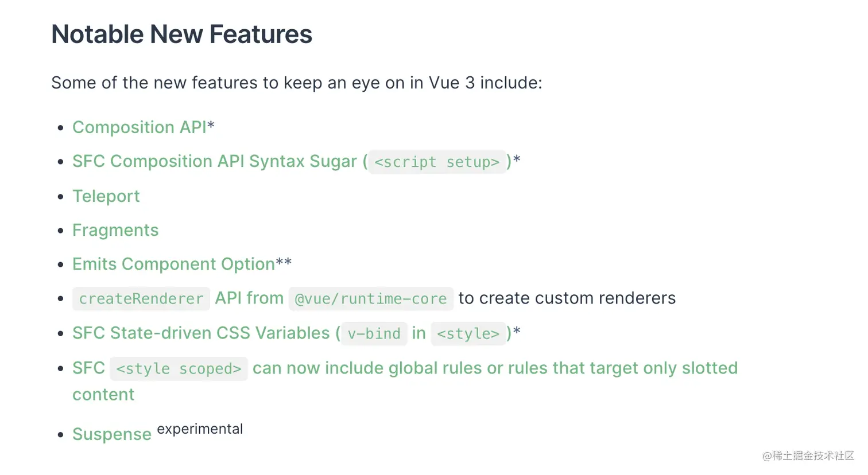The height and width of the screenshot is (475, 868).
Task: Open the global rules or slotted content link
Action: [495, 368]
